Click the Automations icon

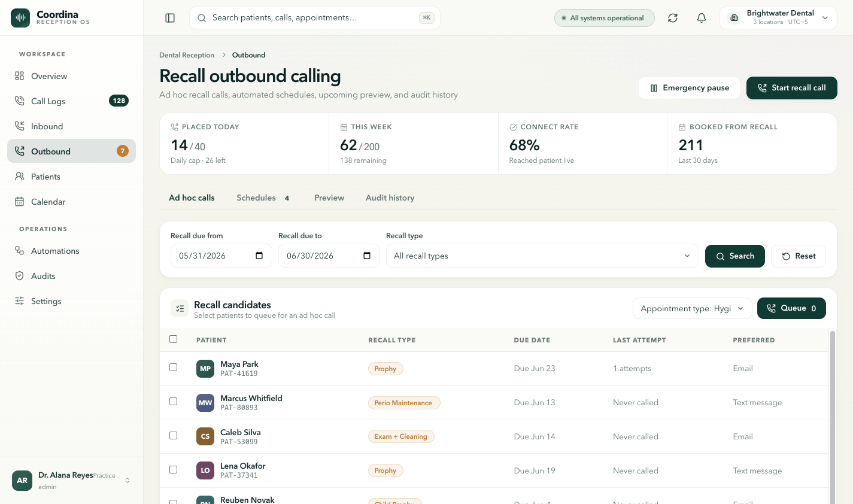point(20,251)
